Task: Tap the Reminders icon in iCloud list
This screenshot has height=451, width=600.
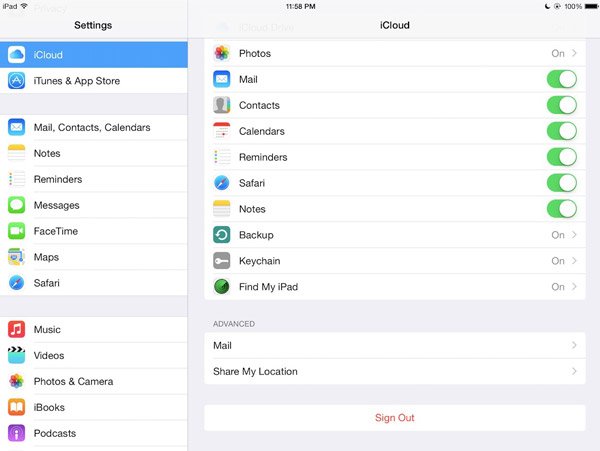Action: [x=222, y=157]
